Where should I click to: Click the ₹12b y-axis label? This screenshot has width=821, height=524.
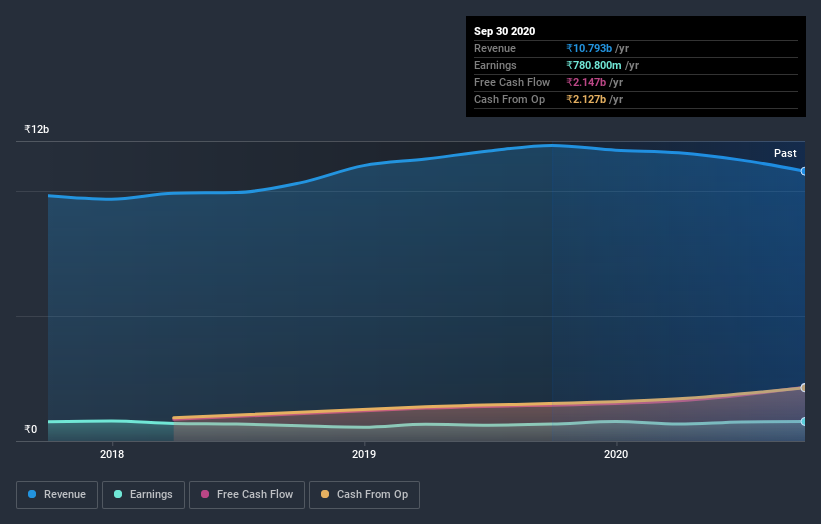pyautogui.click(x=37, y=129)
